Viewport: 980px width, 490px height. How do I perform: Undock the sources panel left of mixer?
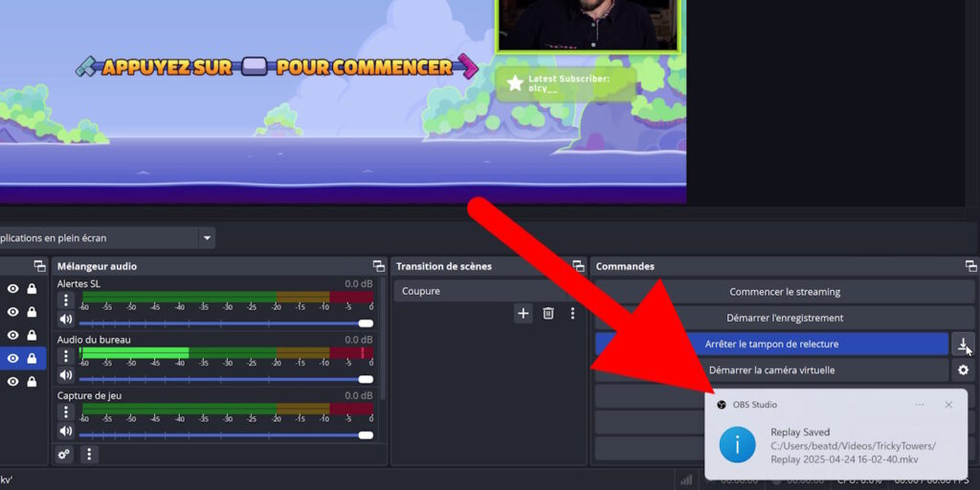click(x=40, y=266)
